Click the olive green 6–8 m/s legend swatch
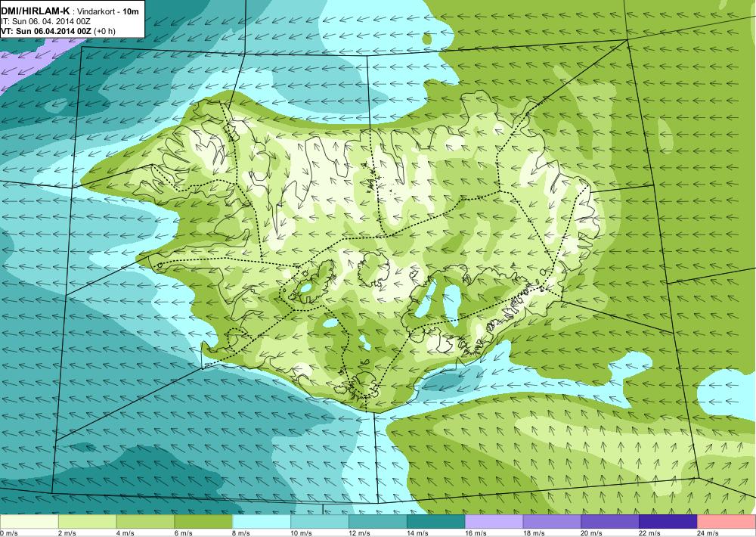Viewport: 756px width, 537px height. tap(203, 522)
